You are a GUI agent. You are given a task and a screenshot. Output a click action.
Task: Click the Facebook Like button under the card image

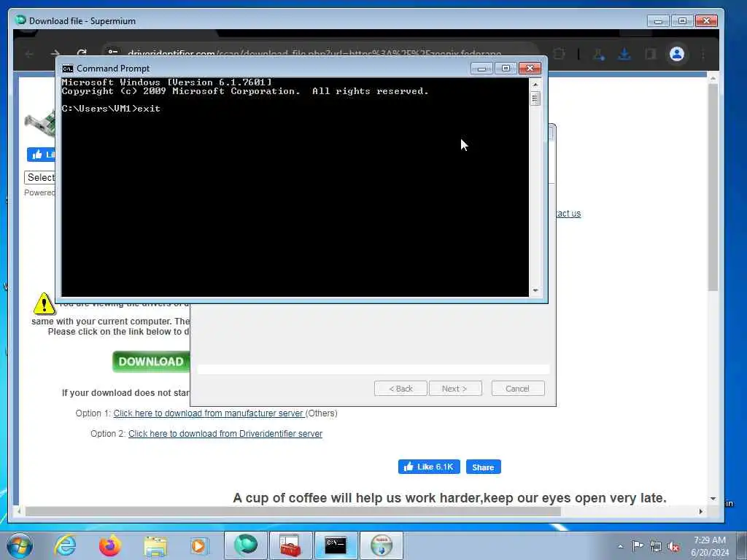pyautogui.click(x=42, y=155)
